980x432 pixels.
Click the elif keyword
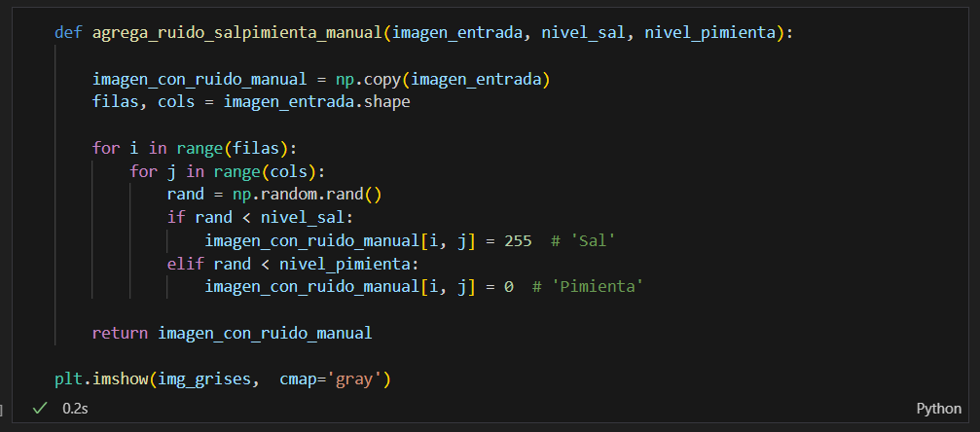coord(185,264)
